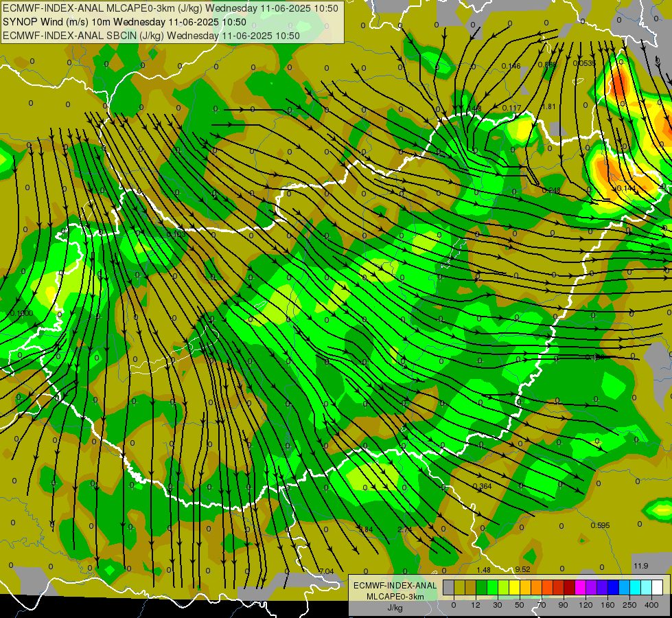Click the legend scale label 120

586,605
